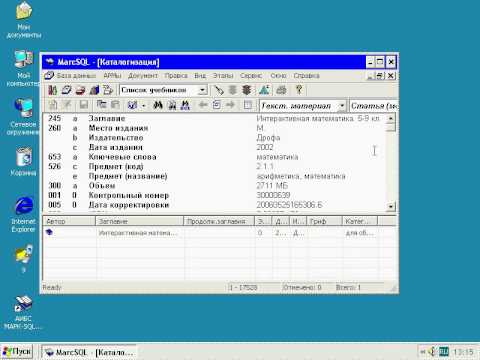Open the Вид menu
Image resolution: width=480 pixels, height=360 pixels.
(x=200, y=76)
